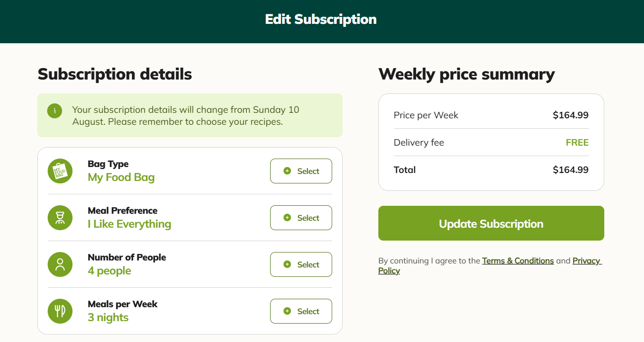This screenshot has height=342, width=644.
Task: Click the 3 nights value text
Action: tap(108, 318)
